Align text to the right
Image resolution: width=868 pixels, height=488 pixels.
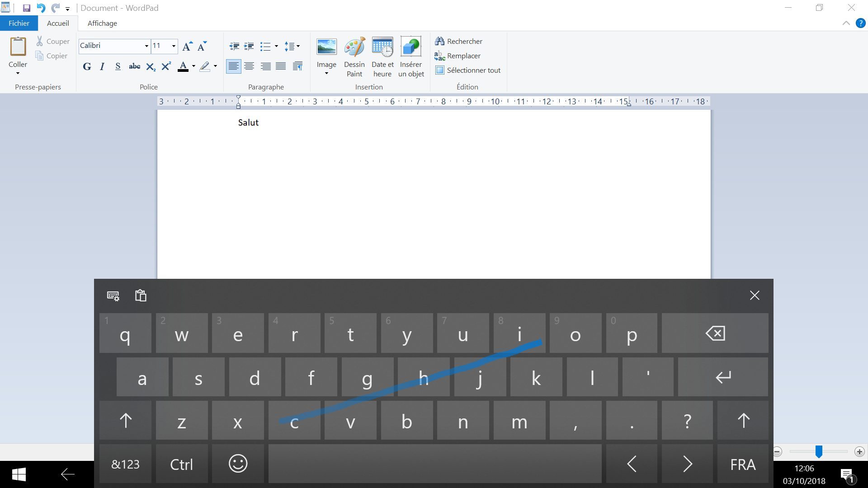[x=266, y=66]
